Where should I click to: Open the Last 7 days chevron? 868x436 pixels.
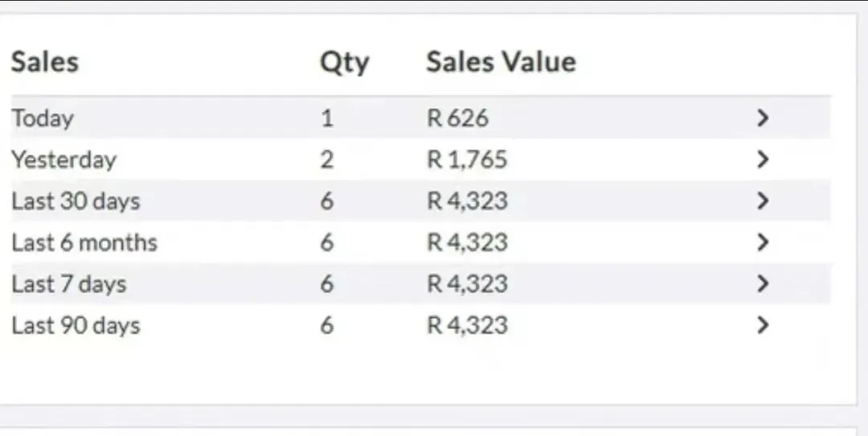pyautogui.click(x=763, y=283)
